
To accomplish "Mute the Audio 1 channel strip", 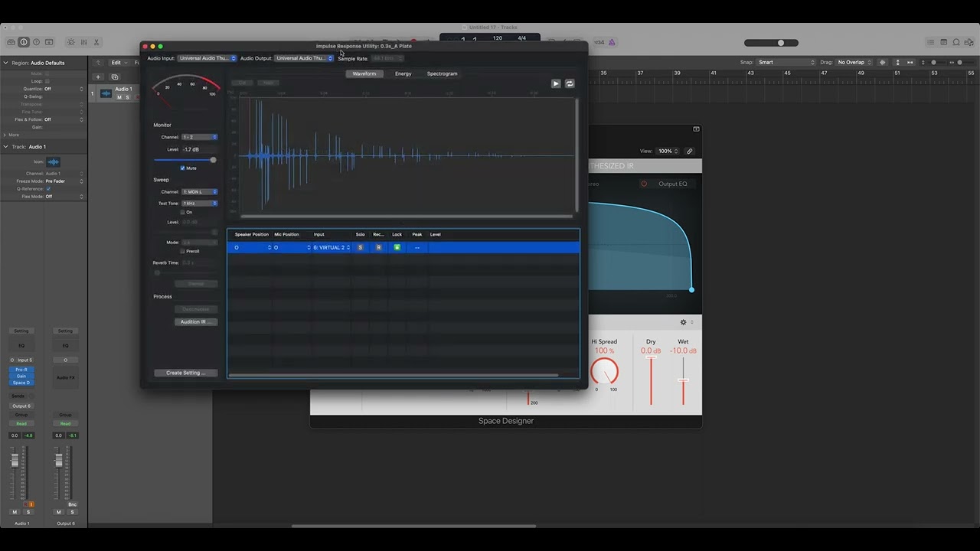I will point(15,512).
